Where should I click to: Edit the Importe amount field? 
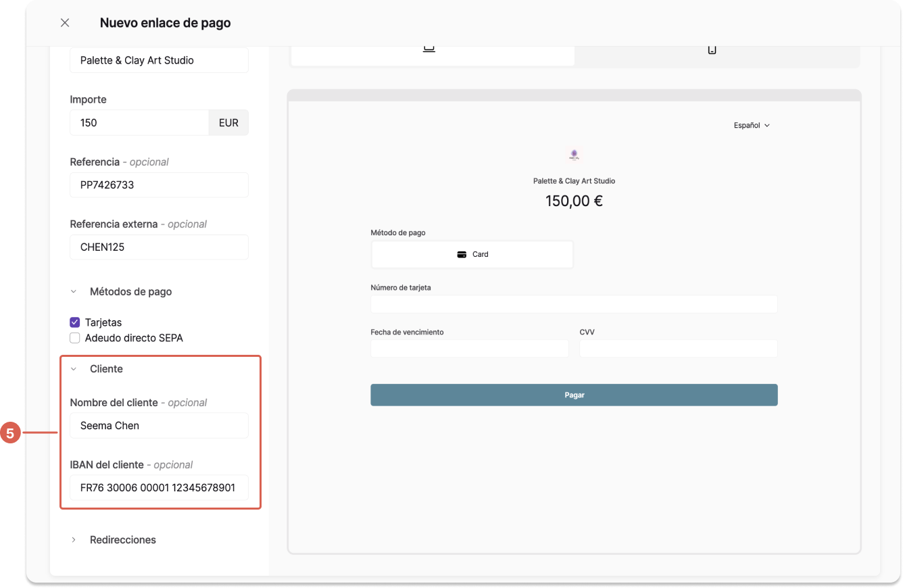[x=139, y=123]
